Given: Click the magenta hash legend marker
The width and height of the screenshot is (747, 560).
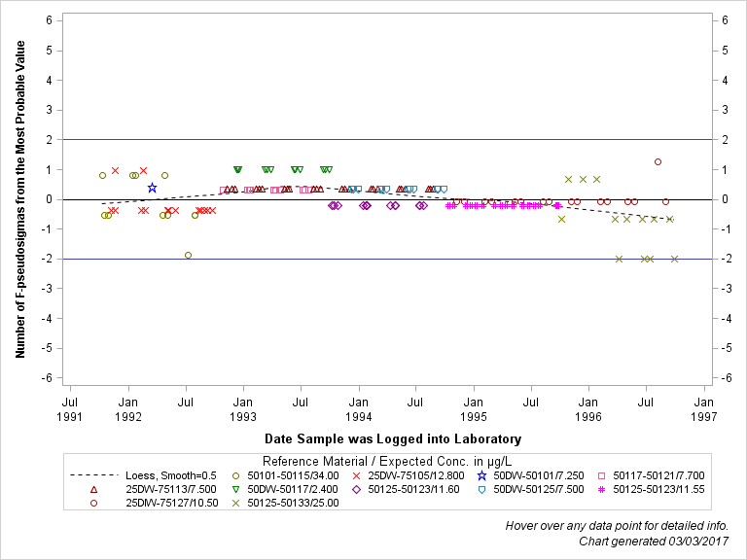Looking at the screenshot, I should point(601,490).
